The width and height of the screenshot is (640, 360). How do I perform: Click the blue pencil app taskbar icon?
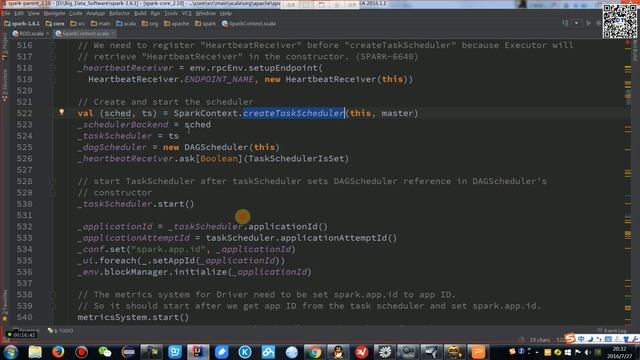[x=221, y=352]
